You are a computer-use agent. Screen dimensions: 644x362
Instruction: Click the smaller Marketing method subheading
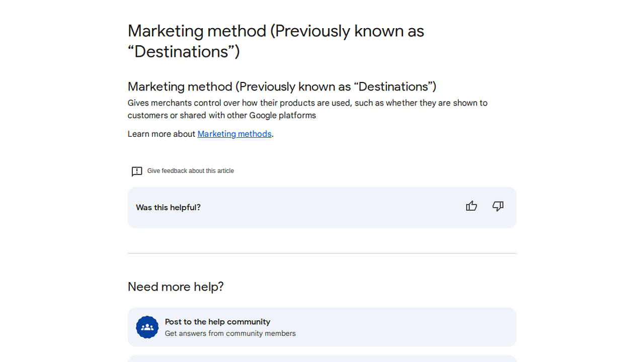pos(282,86)
